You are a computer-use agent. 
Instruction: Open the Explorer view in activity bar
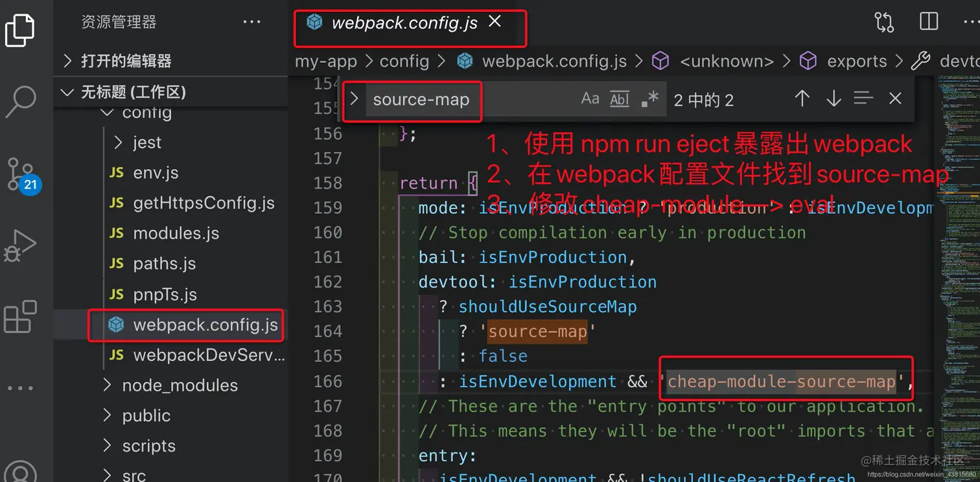[x=20, y=30]
